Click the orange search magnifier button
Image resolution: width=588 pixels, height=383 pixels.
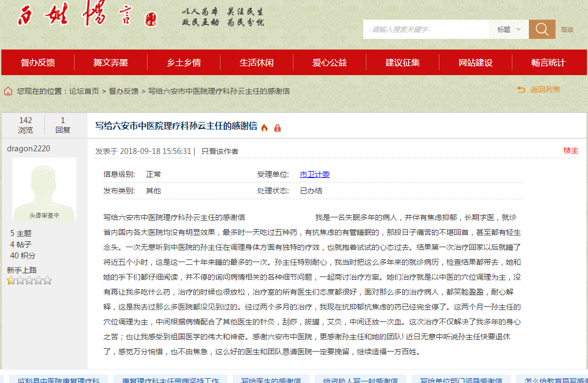click(542, 29)
